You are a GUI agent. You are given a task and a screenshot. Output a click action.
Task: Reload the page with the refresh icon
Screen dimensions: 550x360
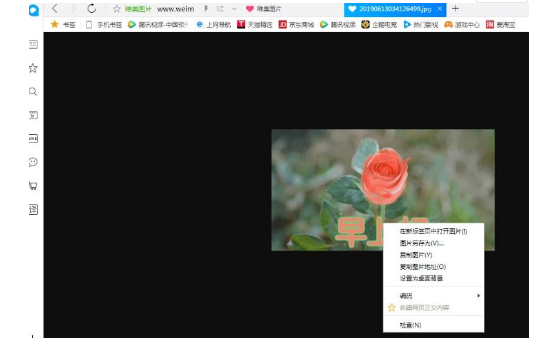92,8
